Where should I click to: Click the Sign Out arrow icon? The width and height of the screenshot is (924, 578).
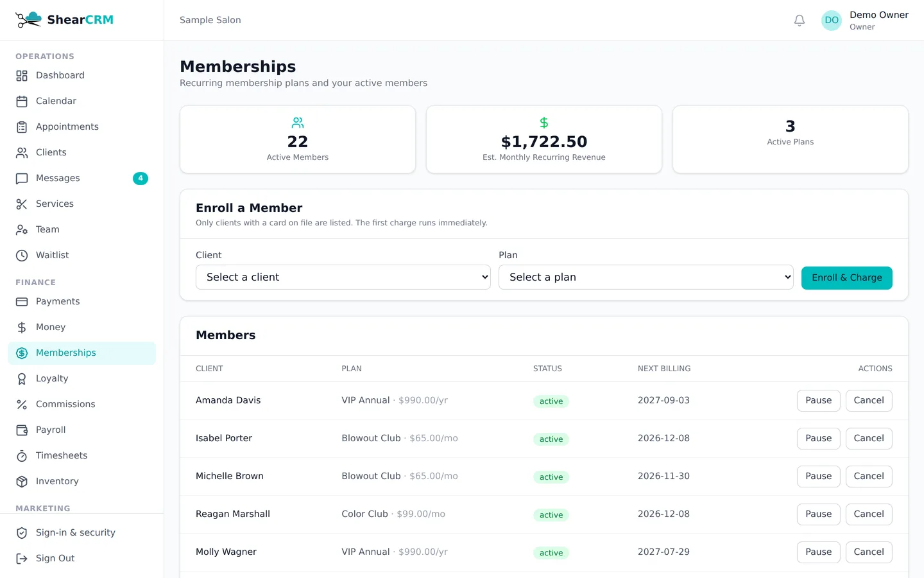click(22, 559)
